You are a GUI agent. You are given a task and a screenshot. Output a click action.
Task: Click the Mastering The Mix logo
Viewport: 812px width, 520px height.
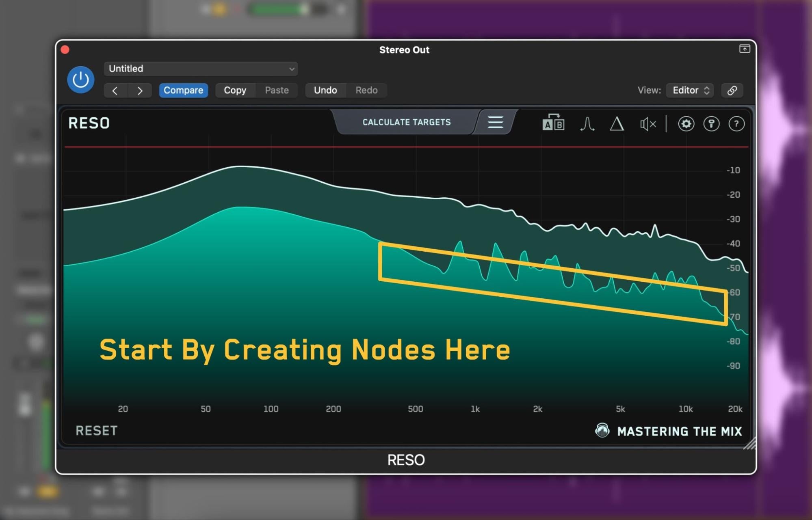668,431
